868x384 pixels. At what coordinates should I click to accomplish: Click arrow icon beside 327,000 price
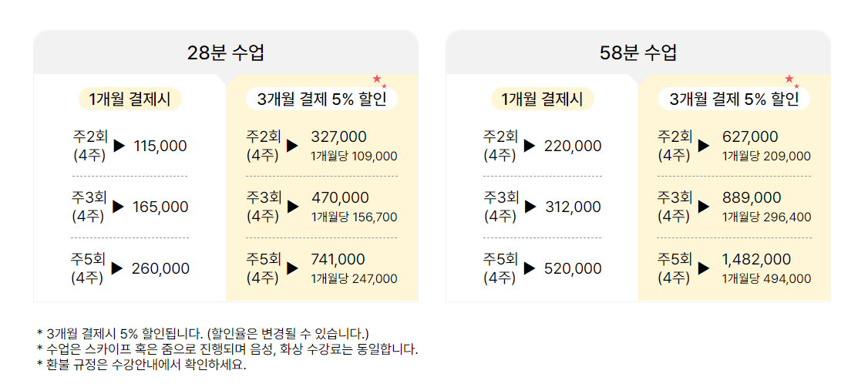(293, 146)
